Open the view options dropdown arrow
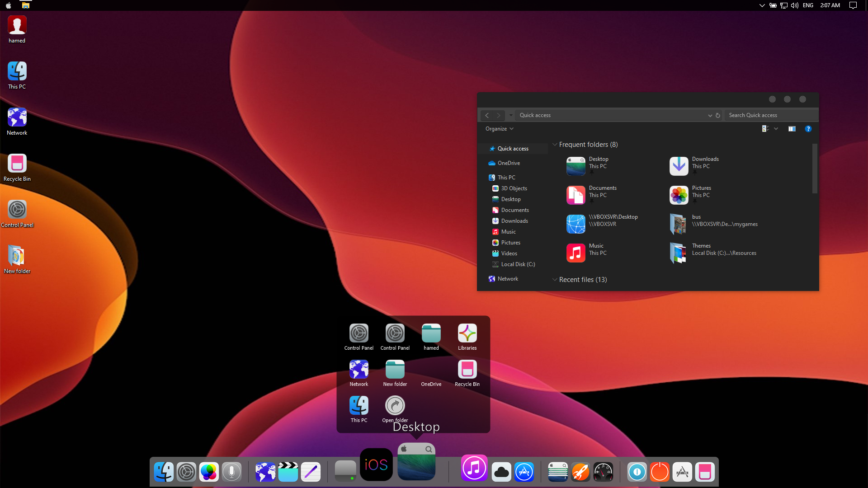The width and height of the screenshot is (868, 488). click(x=776, y=129)
